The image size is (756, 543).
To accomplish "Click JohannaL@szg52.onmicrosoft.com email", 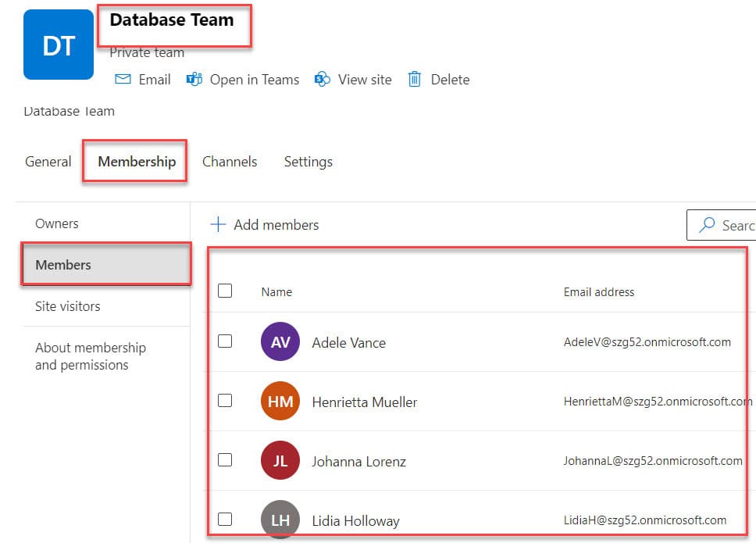I will (653, 460).
